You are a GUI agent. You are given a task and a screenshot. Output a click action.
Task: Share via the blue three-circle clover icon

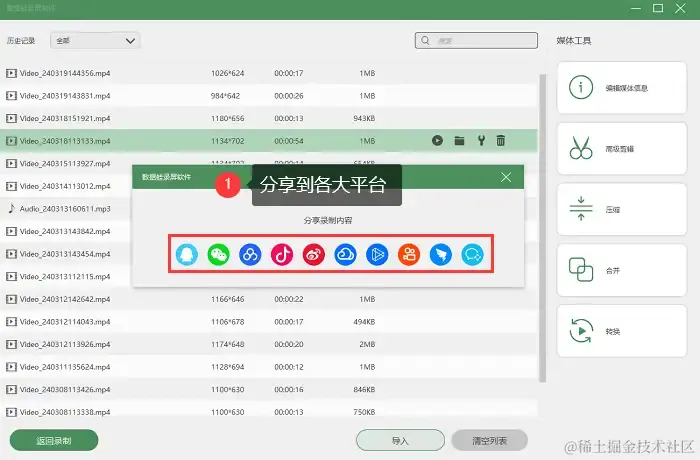tap(250, 255)
